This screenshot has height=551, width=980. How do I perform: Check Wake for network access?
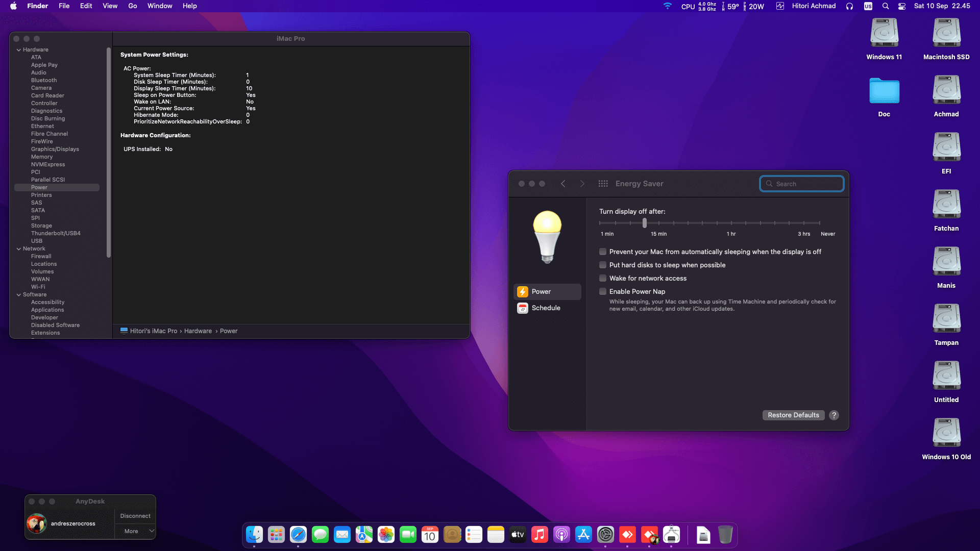(x=603, y=278)
